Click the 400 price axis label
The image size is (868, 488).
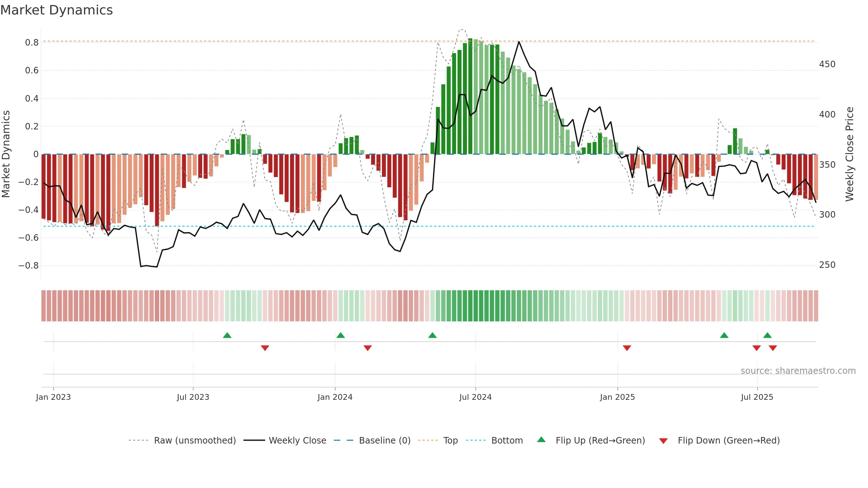pos(827,114)
